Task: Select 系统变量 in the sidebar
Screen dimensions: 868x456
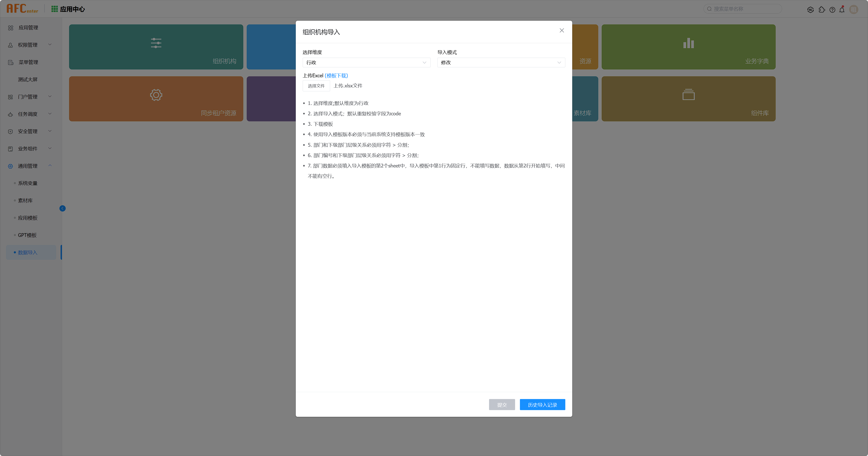Action: coord(28,183)
